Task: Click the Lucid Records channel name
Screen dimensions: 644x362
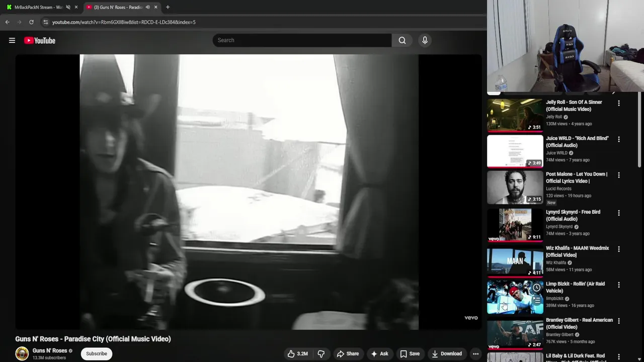Action: pyautogui.click(x=558, y=189)
